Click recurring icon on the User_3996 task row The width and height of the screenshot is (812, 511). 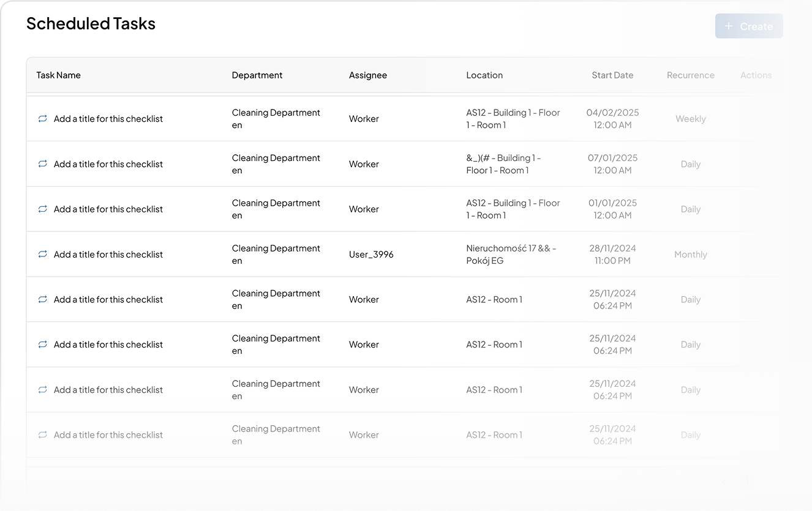42,255
